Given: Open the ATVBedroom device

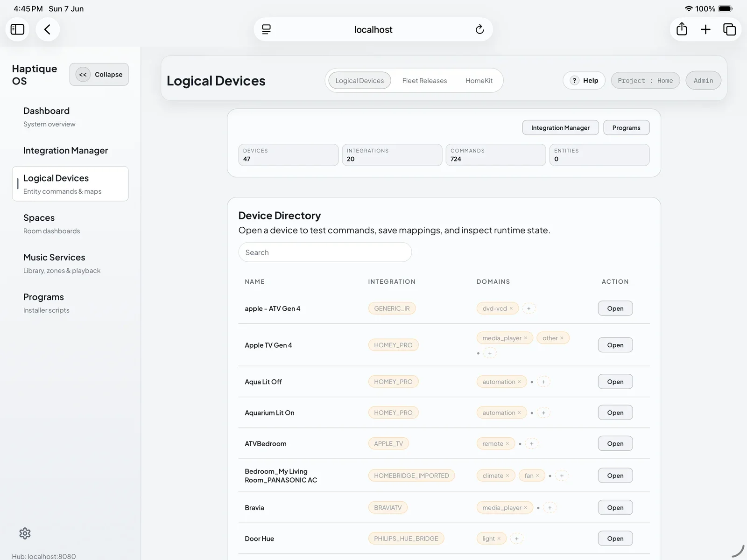Looking at the screenshot, I should (615, 444).
